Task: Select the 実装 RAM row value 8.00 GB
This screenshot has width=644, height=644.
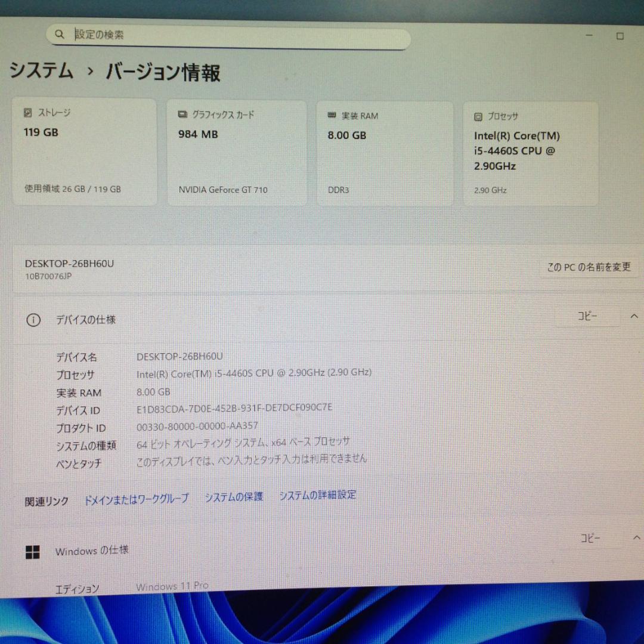Action: coord(153,392)
